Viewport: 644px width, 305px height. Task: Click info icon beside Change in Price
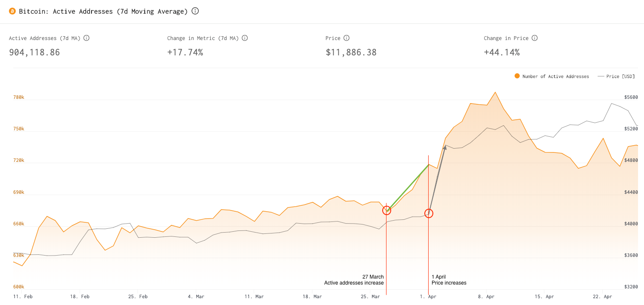click(x=535, y=38)
